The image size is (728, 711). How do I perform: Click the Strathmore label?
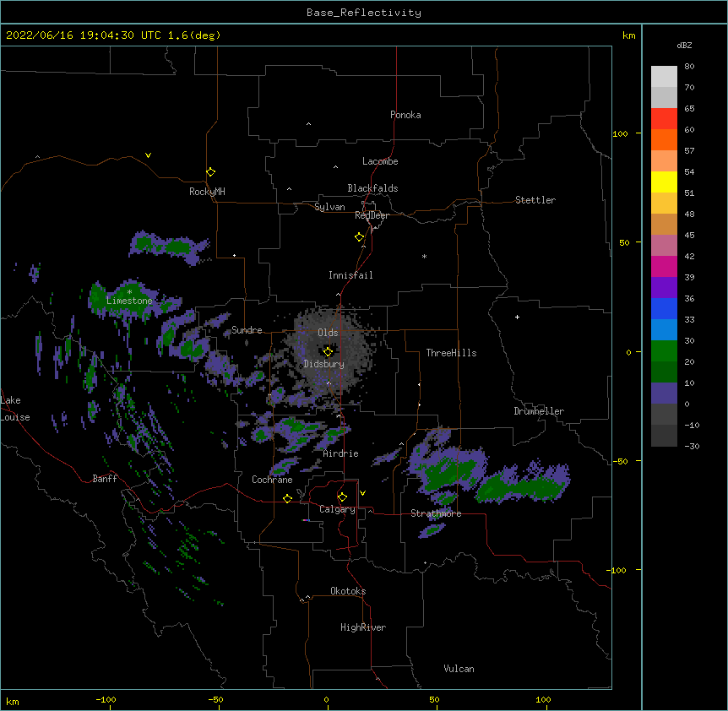pyautogui.click(x=436, y=513)
